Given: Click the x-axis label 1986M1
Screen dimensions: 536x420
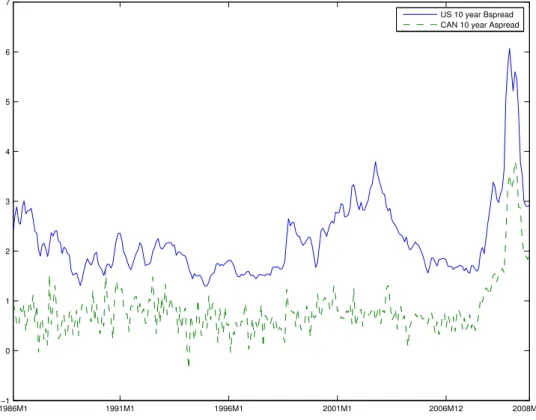Looking at the screenshot, I should click(13, 408).
